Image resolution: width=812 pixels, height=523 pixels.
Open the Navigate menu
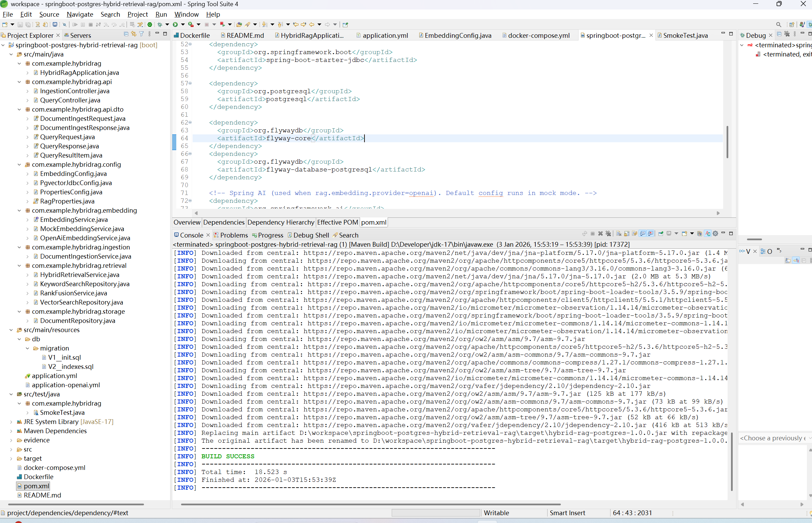(80, 14)
